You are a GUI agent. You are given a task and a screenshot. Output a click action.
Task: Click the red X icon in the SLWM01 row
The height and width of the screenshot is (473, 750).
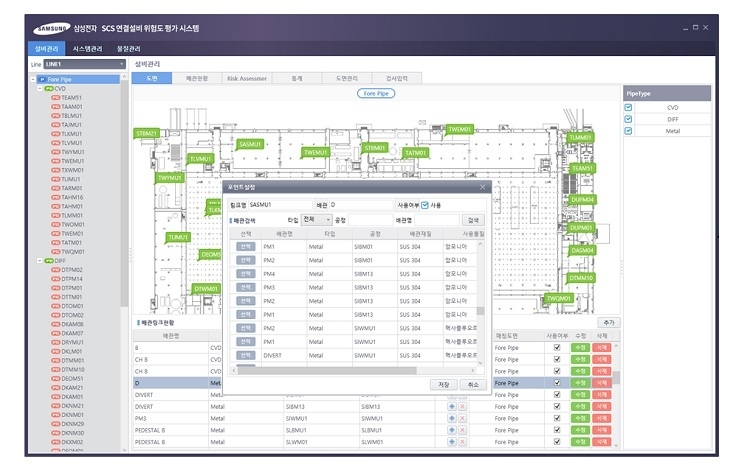coord(463,442)
